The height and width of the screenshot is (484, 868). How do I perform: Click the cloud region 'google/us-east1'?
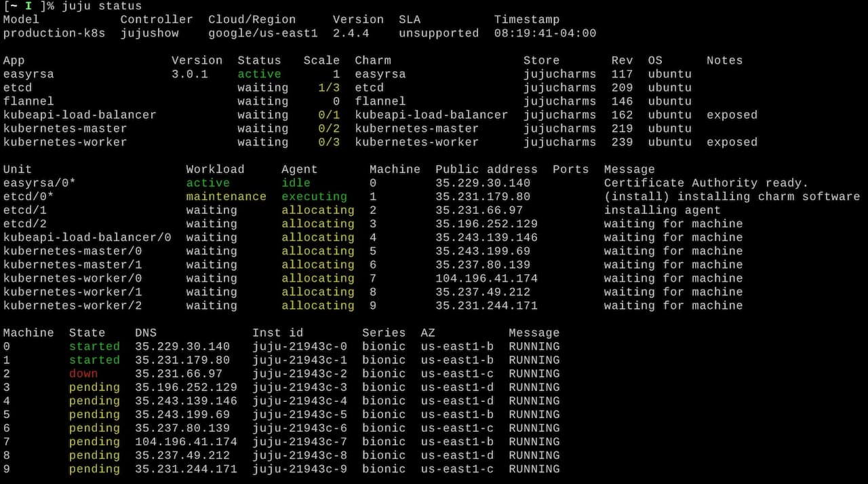click(263, 33)
